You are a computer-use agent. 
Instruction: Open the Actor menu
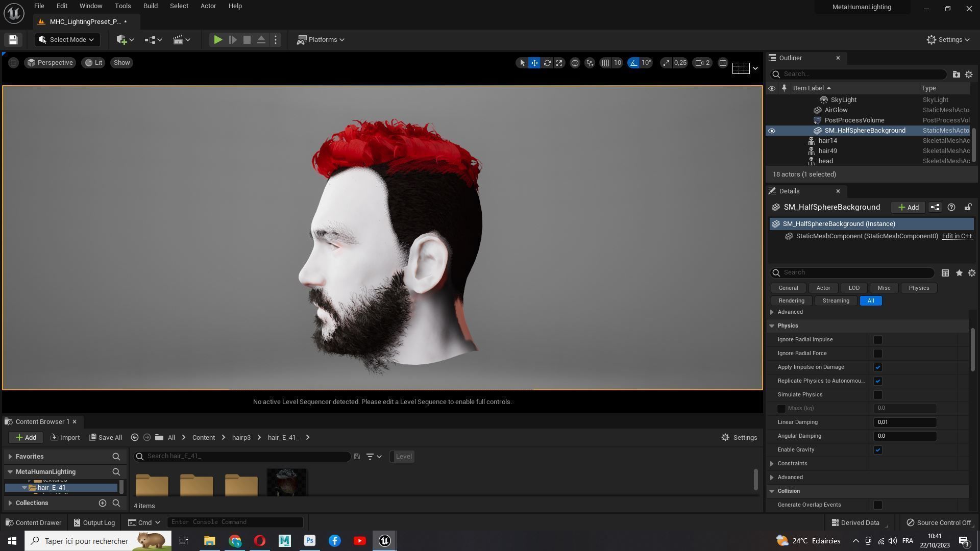(x=208, y=6)
